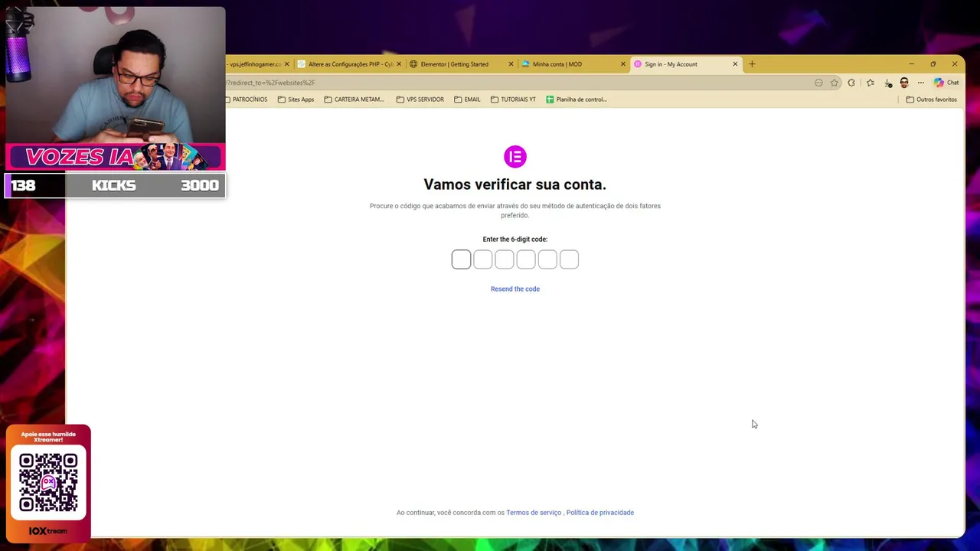Viewport: 980px width, 551px height.
Task: Open the Política de privacidade link
Action: 600,513
